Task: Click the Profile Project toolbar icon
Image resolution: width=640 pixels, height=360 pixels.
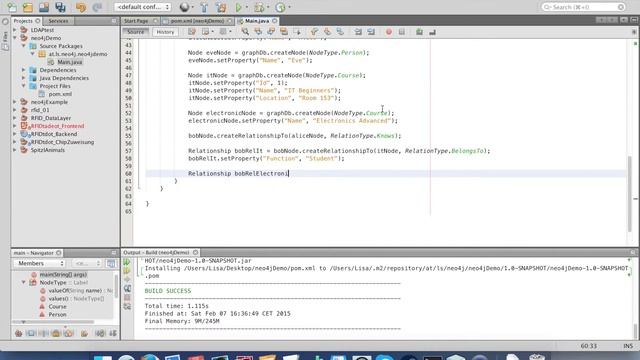Action: tap(280, 7)
